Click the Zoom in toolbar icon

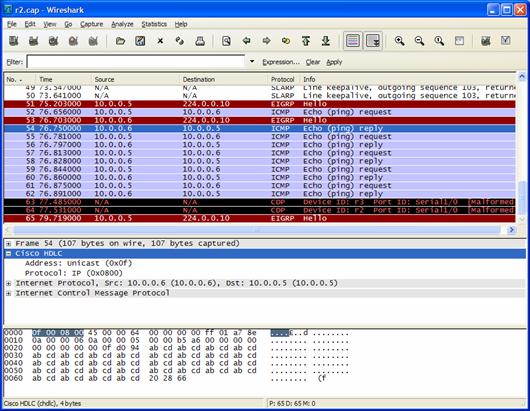pos(400,41)
